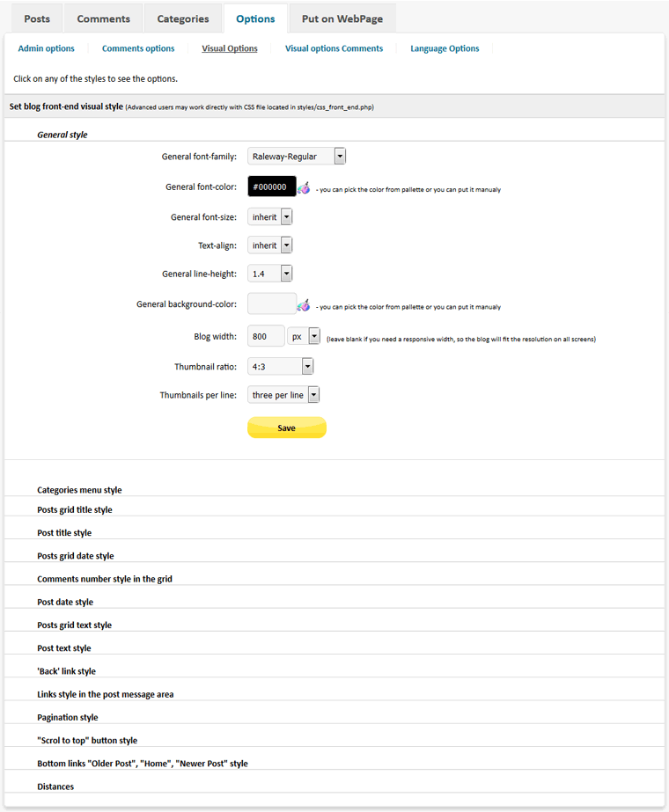Open the Thumbnail ratio dropdown

tap(306, 365)
